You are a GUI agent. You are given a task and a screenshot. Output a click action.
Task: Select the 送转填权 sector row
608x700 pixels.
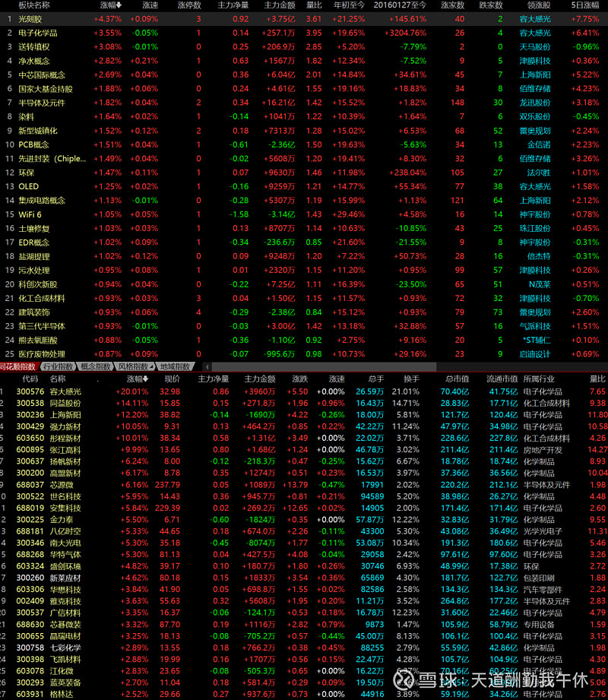[304, 47]
